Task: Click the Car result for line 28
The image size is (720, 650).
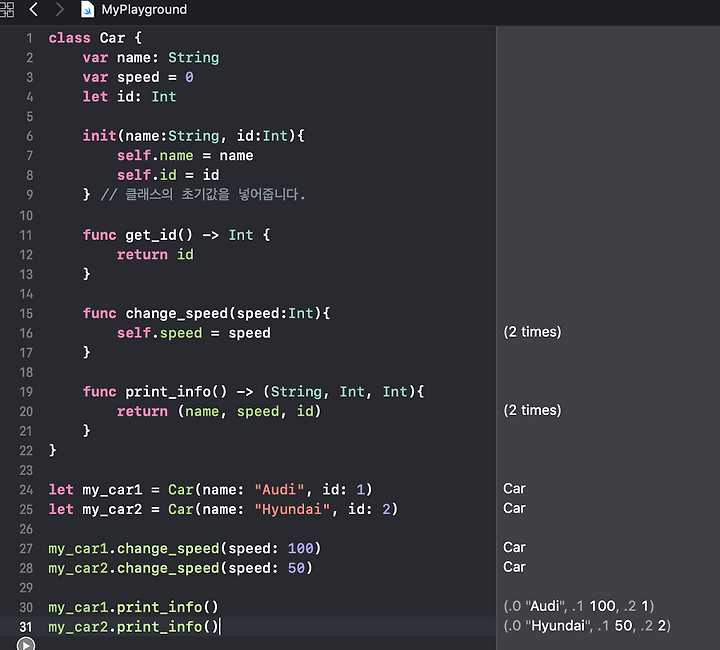Action: click(x=514, y=567)
